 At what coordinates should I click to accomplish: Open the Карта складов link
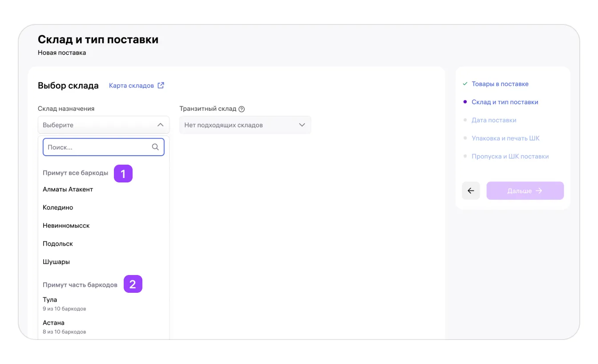click(131, 85)
